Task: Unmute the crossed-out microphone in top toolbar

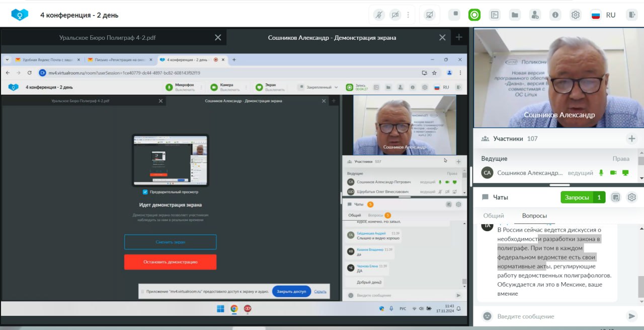Action: click(x=378, y=15)
